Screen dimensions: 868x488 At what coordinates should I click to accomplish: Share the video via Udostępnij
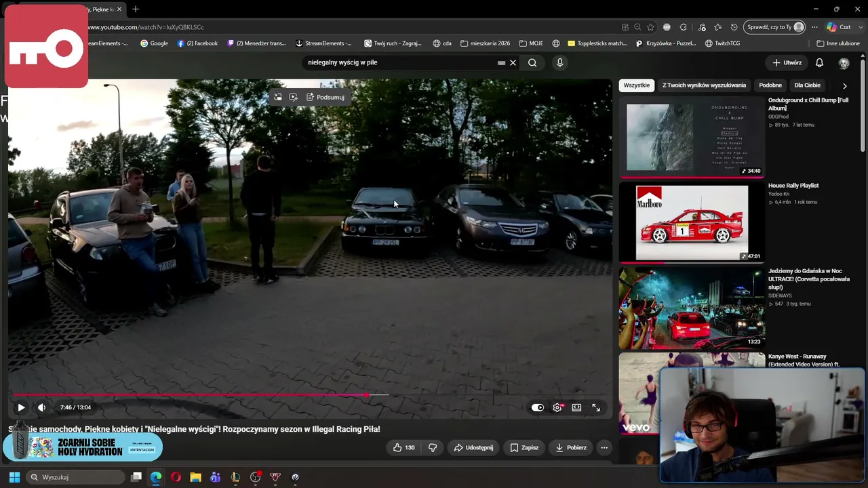point(473,447)
